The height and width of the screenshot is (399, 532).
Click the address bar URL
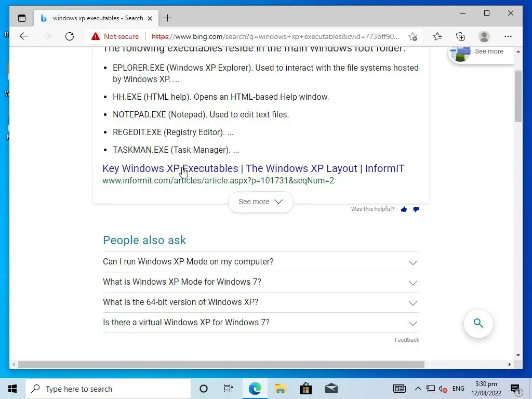[275, 36]
